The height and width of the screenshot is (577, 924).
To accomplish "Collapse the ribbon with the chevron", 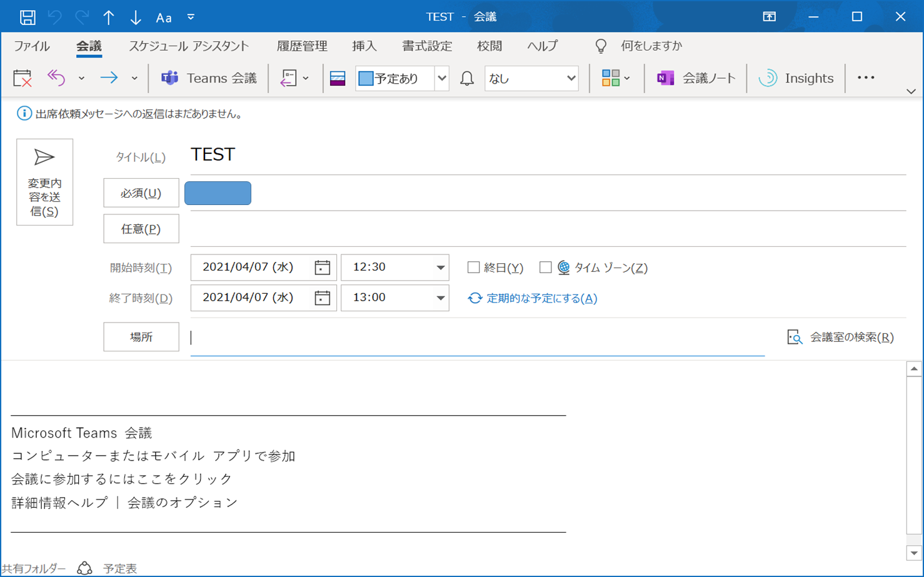I will point(911,91).
